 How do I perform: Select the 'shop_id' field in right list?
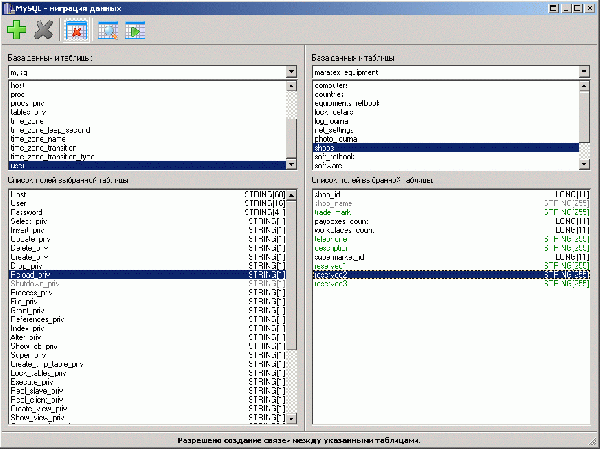pos(328,194)
